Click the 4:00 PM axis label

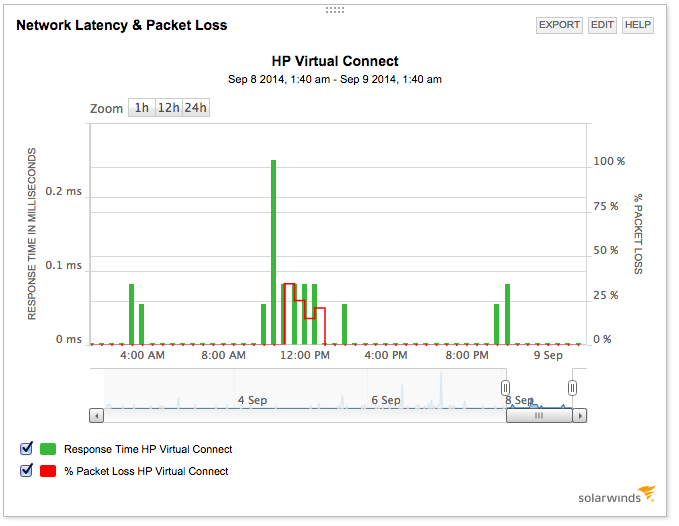click(x=386, y=355)
